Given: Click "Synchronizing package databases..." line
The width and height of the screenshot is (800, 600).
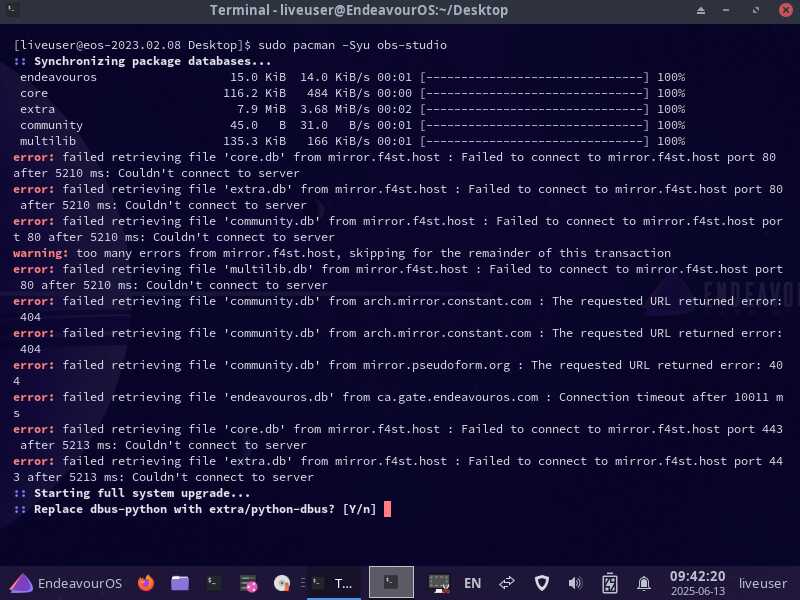Looking at the screenshot, I should [152, 61].
